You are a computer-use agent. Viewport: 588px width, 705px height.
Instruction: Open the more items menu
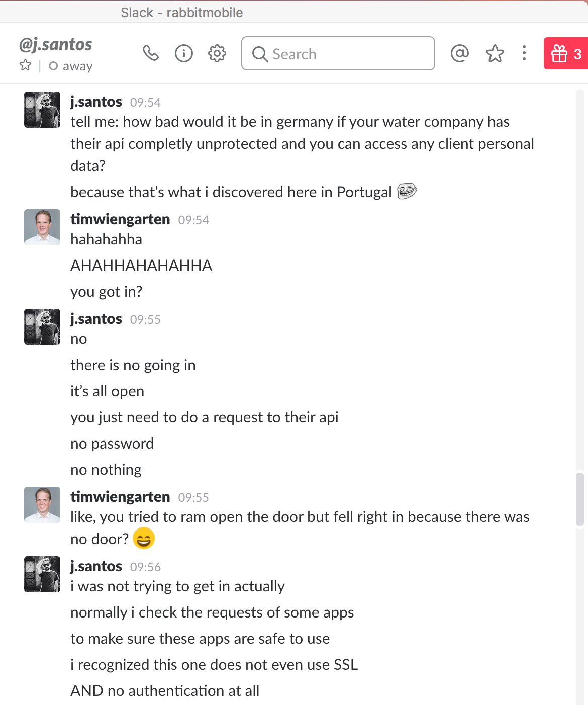[x=524, y=53]
